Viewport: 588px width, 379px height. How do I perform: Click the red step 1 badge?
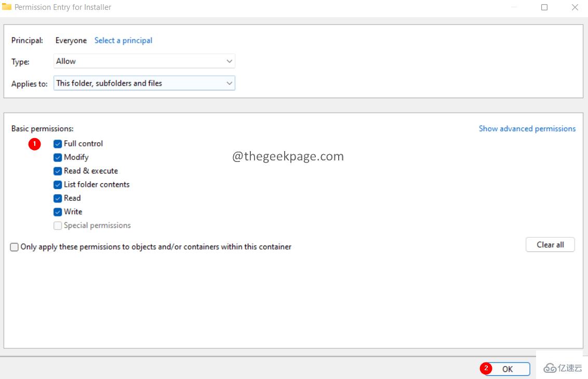[x=34, y=144]
